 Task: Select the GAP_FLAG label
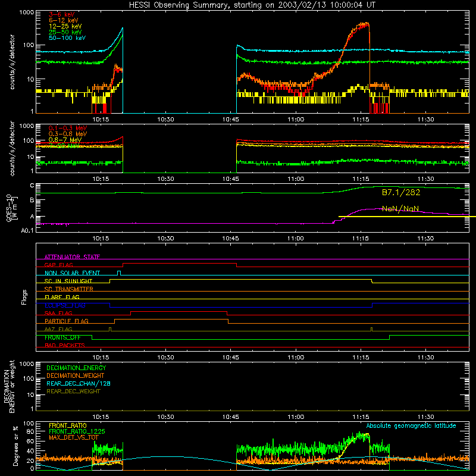(58, 265)
